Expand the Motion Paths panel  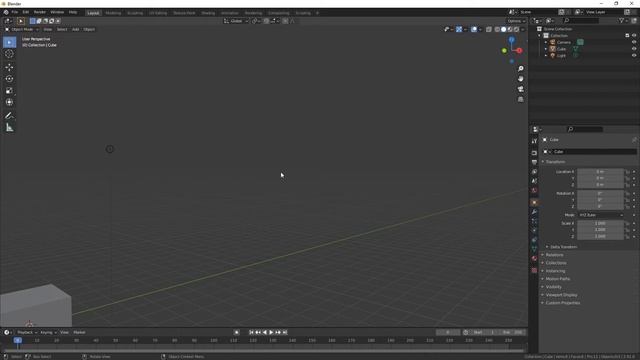click(558, 279)
